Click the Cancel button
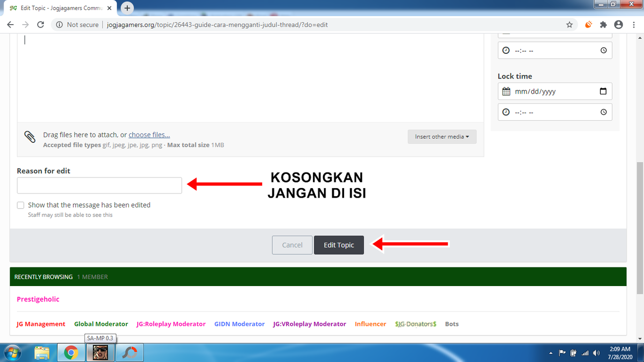 coord(292,245)
